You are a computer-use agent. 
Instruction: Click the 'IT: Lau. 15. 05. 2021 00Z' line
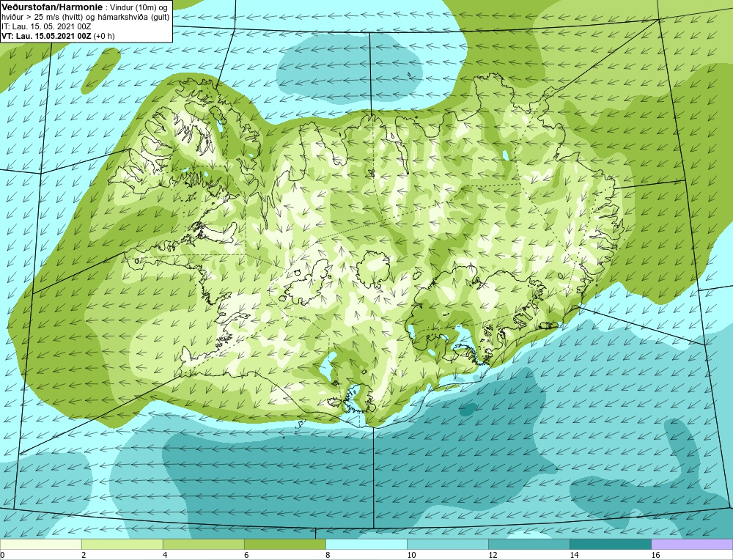coord(46,26)
